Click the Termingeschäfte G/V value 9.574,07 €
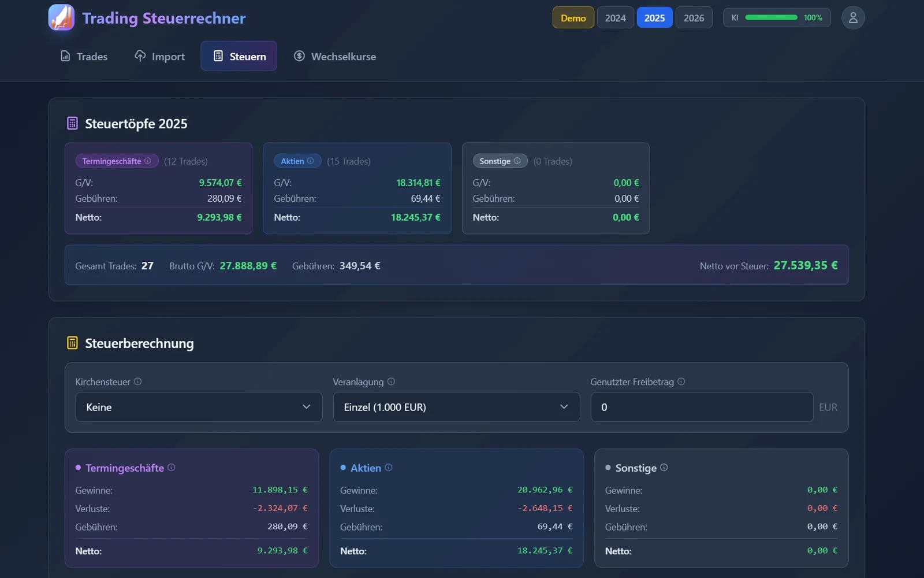This screenshot has width=924, height=578. click(x=221, y=183)
